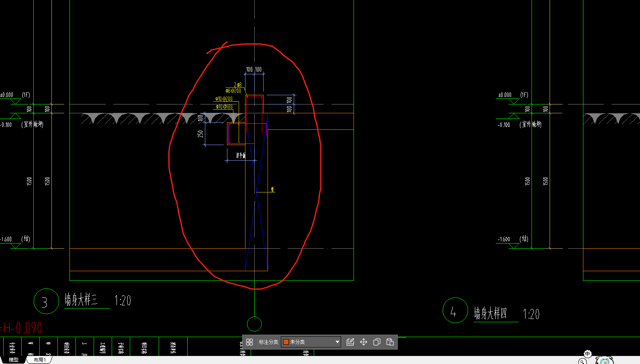Open the 标注分类 dropdown showing 未分类
This screenshot has width=640, height=364.
(x=311, y=342)
